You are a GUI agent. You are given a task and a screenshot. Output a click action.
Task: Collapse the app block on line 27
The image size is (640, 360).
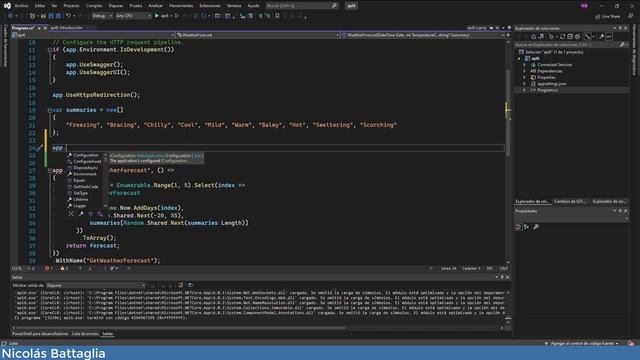(x=49, y=171)
